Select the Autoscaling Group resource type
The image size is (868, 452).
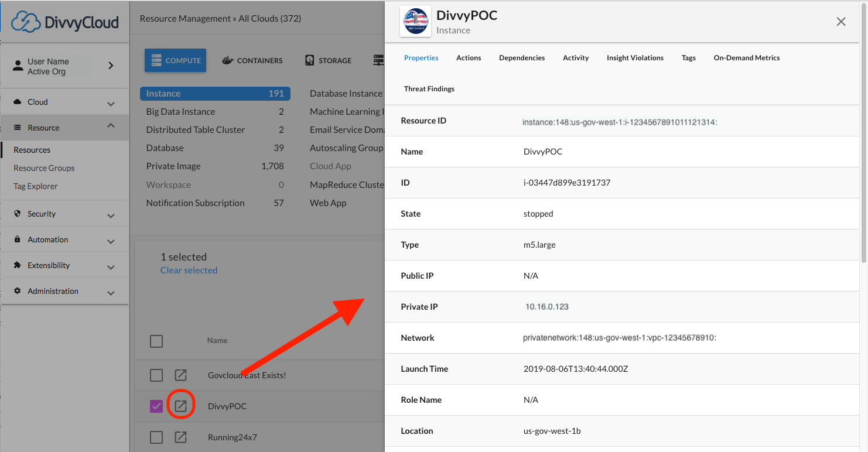tap(346, 148)
